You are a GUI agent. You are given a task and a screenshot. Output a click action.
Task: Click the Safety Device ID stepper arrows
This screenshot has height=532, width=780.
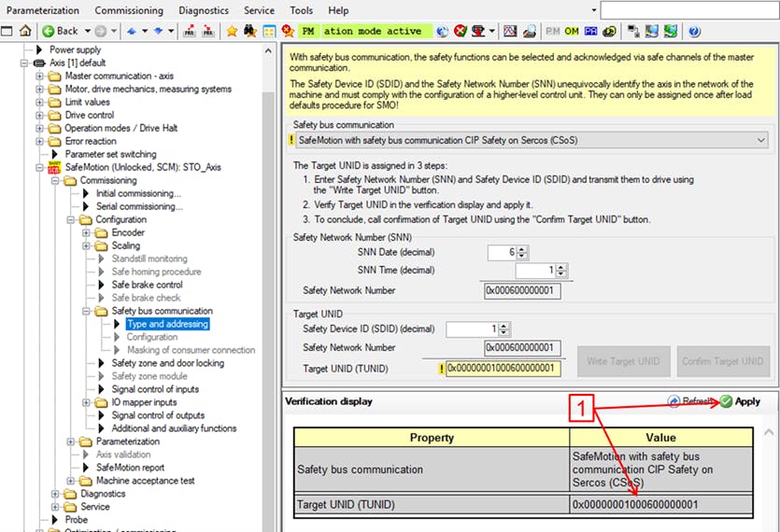(x=503, y=329)
